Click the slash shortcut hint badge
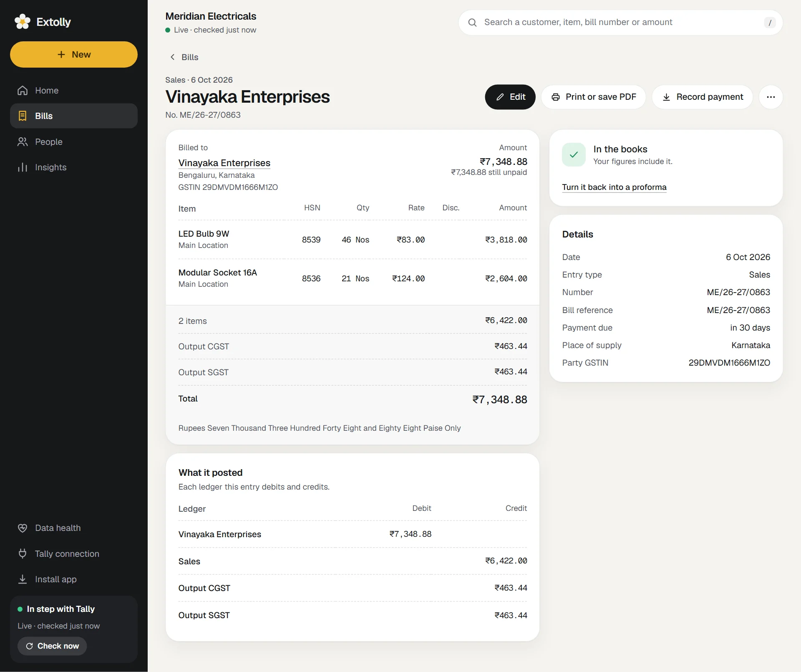The height and width of the screenshot is (672, 801). (x=770, y=23)
